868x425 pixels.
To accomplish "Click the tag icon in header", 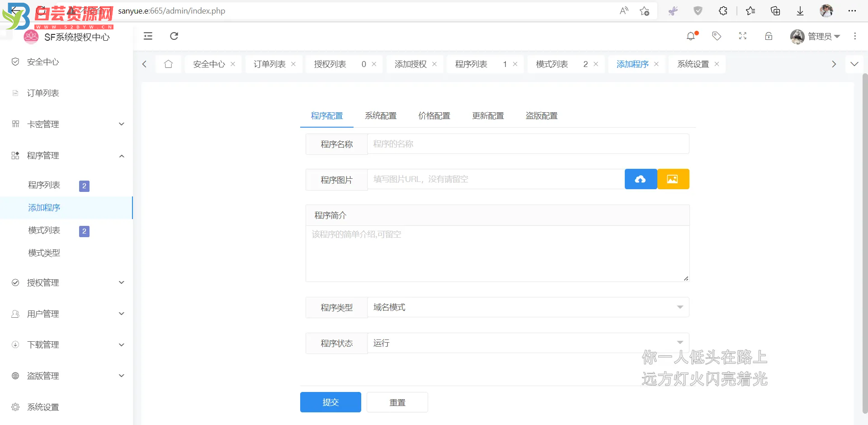I will (x=717, y=36).
